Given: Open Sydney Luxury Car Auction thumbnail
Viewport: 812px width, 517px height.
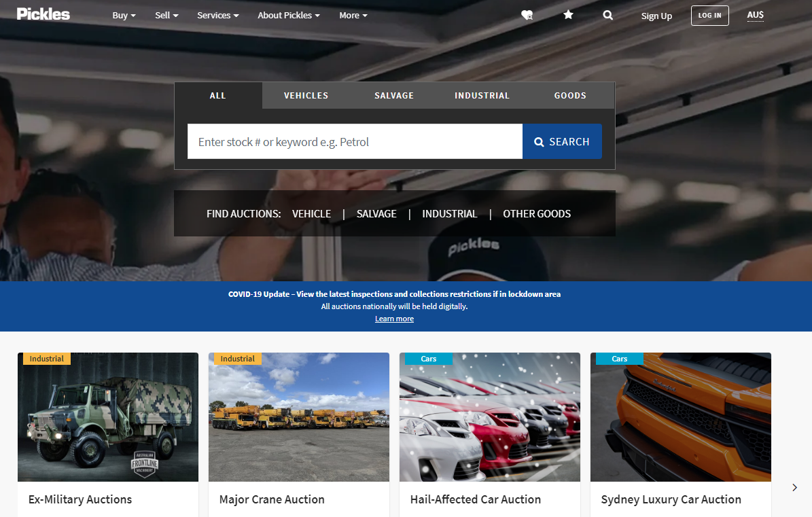Looking at the screenshot, I should tap(680, 417).
